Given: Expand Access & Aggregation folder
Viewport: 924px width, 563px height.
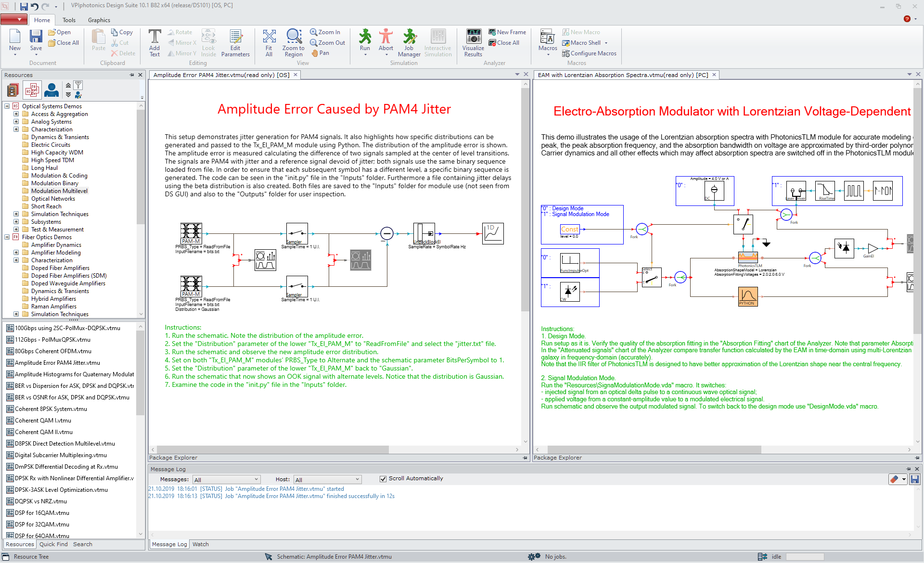Looking at the screenshot, I should click(16, 114).
